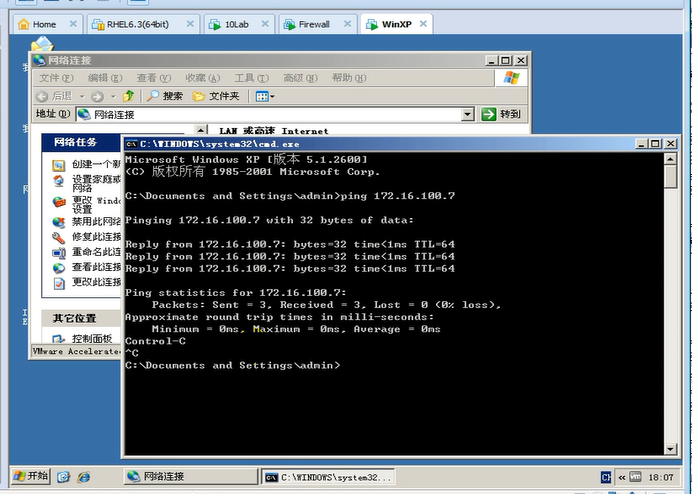Click the home network setup icon
Viewport: 692px width, 494px height.
click(x=59, y=181)
